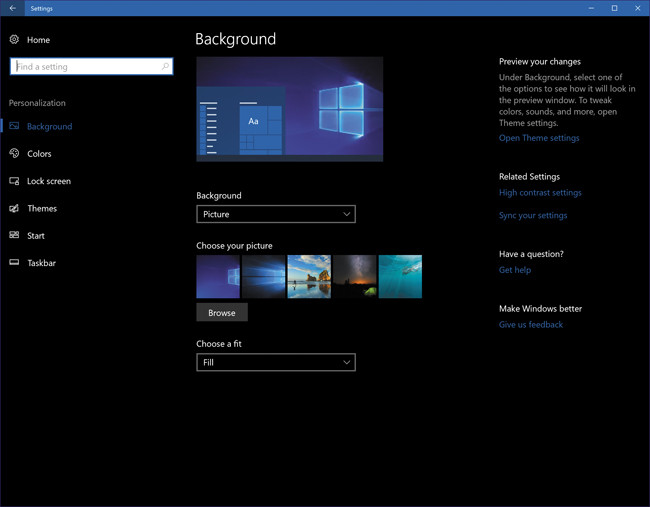Viewport: 650px width, 507px height.
Task: Choose the starry night sky wallpaper thumbnail
Action: [x=354, y=277]
